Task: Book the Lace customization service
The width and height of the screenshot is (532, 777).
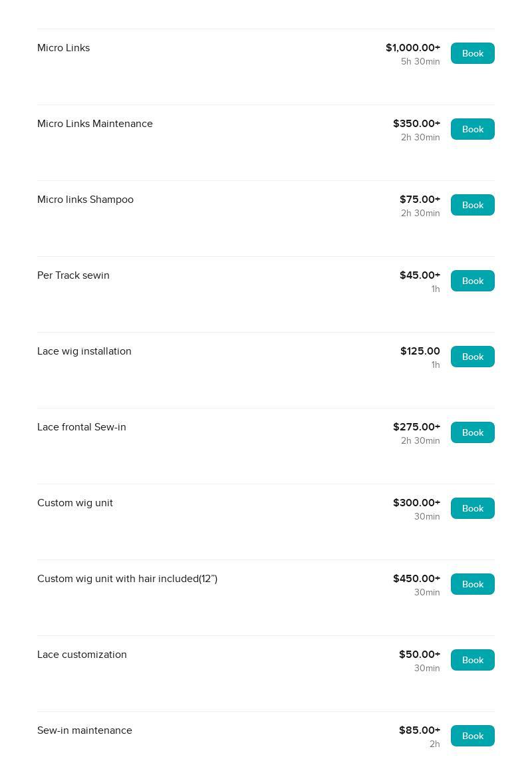Action: coord(472,660)
